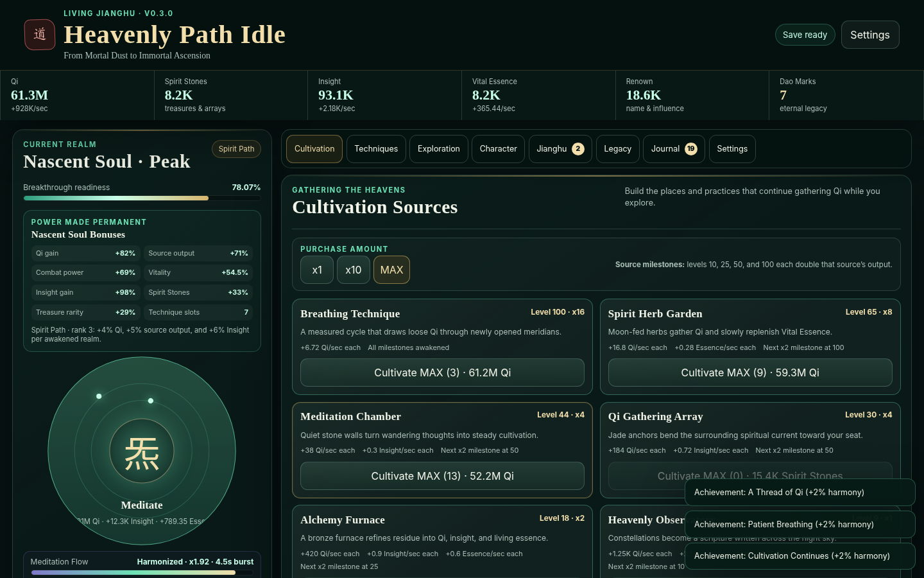Dismiss the Cultivation Continues achievement toast
Image resolution: width=924 pixels, height=578 pixels.
tap(800, 556)
